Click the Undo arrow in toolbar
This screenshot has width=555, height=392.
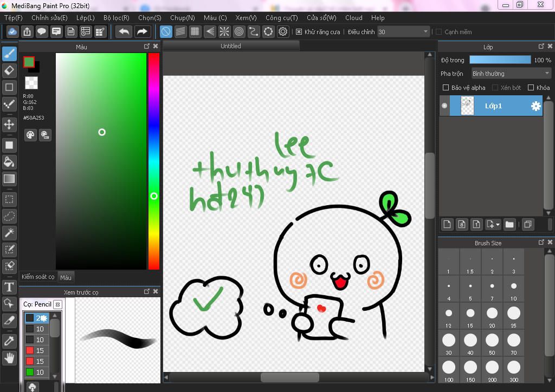(x=124, y=32)
